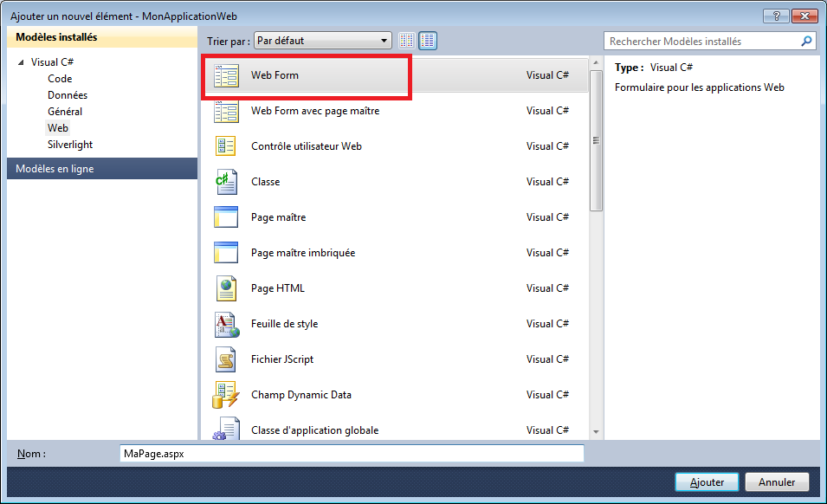This screenshot has height=504, width=827.
Task: Select the Web Form template icon
Action: pyautogui.click(x=226, y=75)
